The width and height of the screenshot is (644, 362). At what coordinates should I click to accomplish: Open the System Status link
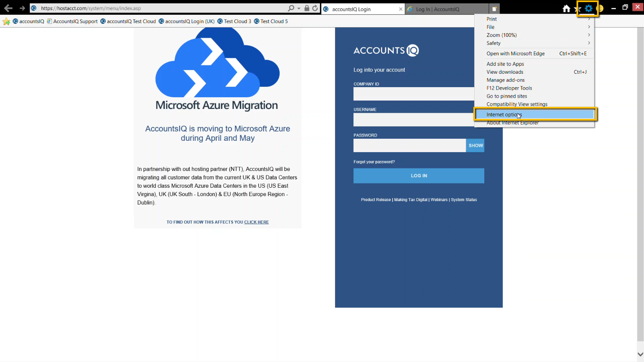(x=464, y=200)
